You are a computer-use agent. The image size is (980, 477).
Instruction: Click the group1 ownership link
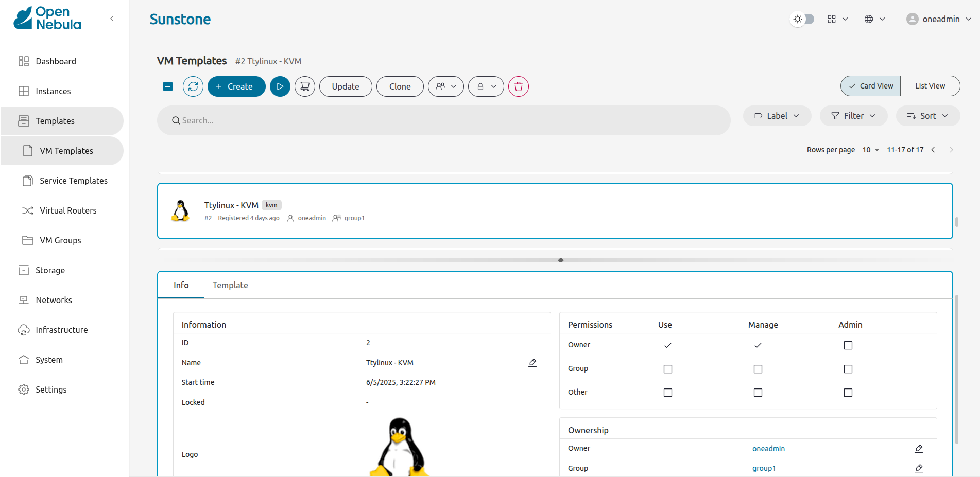click(x=764, y=468)
